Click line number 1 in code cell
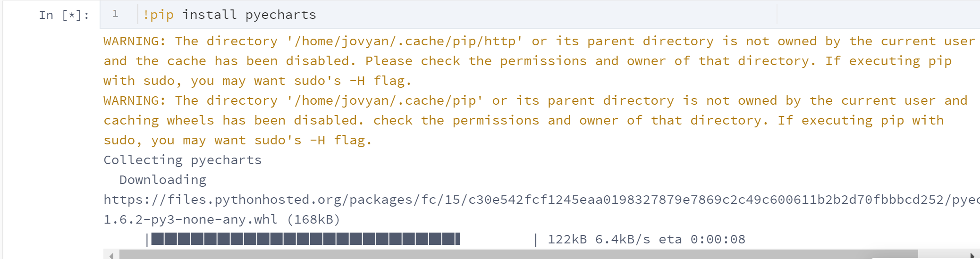 point(115,14)
